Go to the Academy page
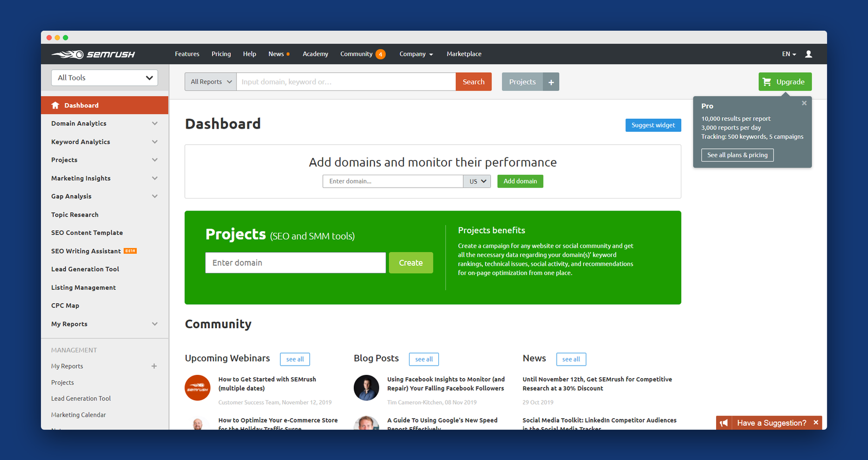 pyautogui.click(x=315, y=54)
